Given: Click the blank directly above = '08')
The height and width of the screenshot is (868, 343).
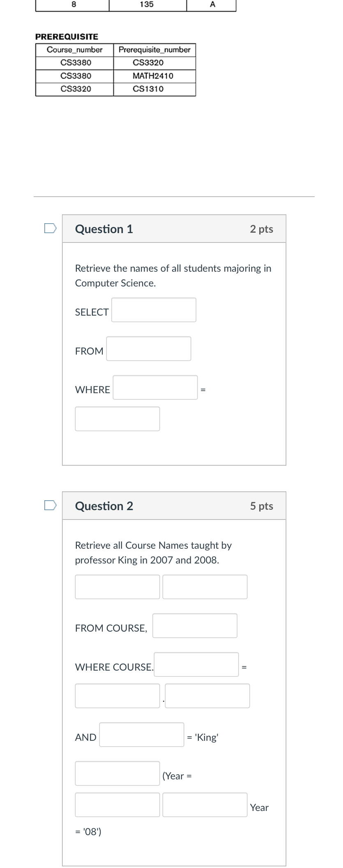Looking at the screenshot, I should point(117,805).
